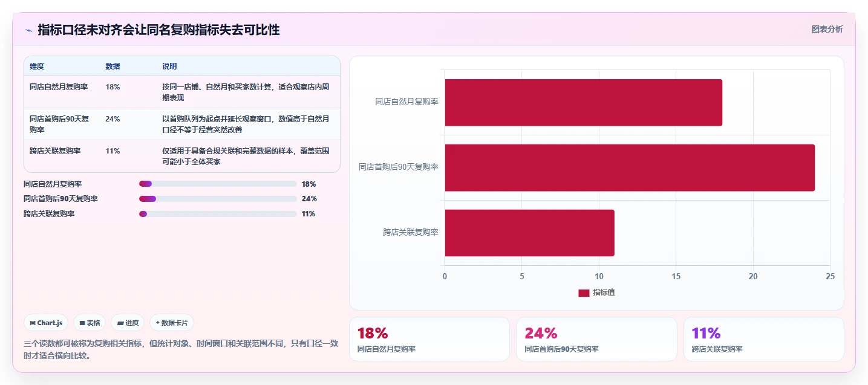Viewport: 868px width, 385px height.
Task: Click the 11% value beside progress bar
Action: click(x=308, y=214)
